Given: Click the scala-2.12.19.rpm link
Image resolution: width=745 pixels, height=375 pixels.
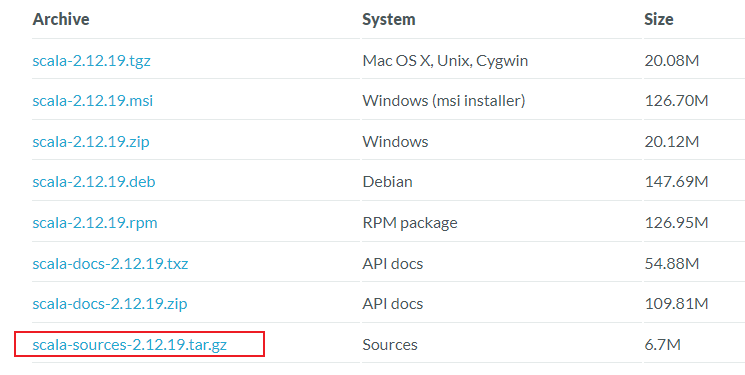Looking at the screenshot, I should coord(95,222).
